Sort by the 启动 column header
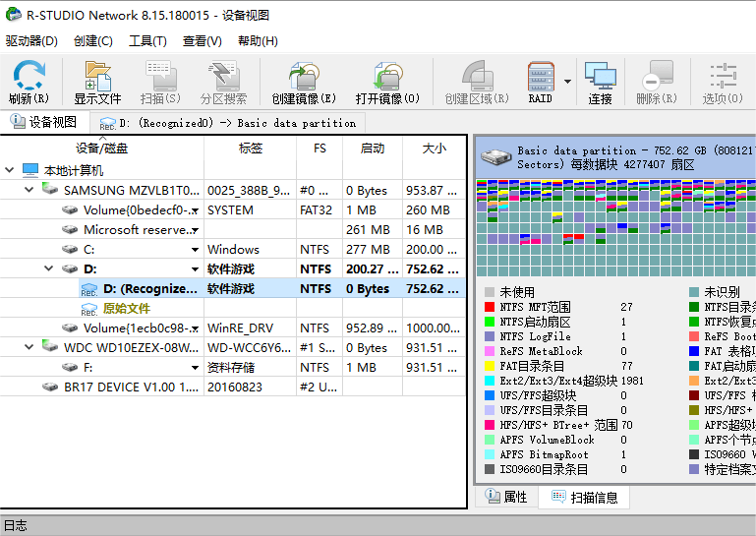 [x=373, y=149]
